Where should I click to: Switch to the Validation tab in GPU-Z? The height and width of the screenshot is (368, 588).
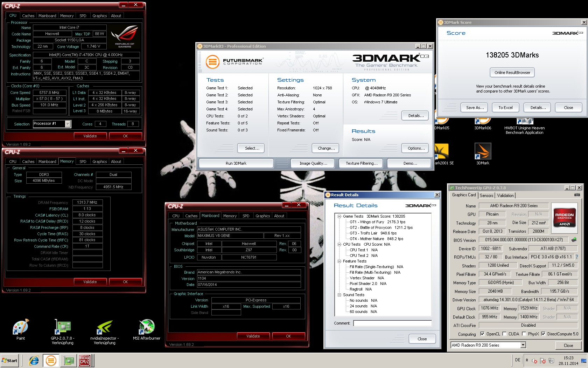point(505,196)
